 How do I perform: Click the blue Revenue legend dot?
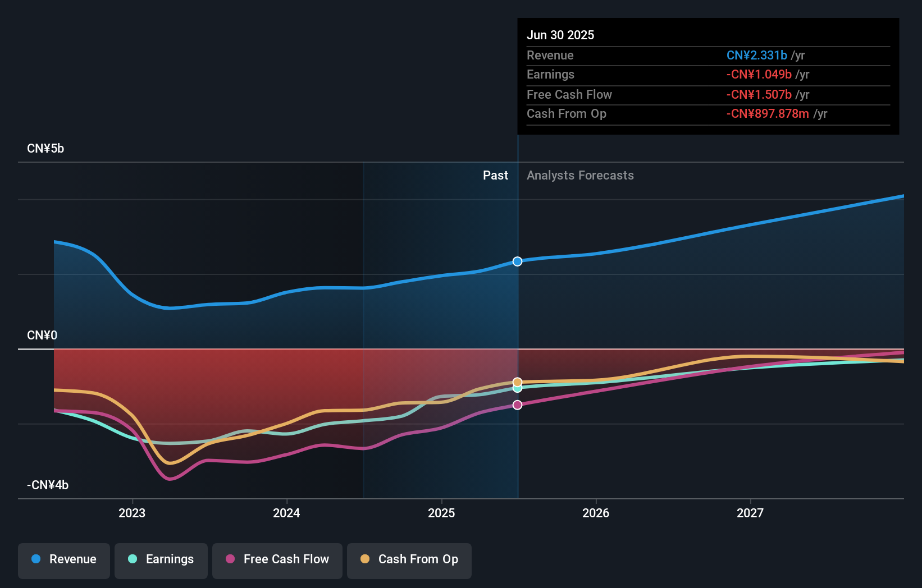tap(36, 559)
